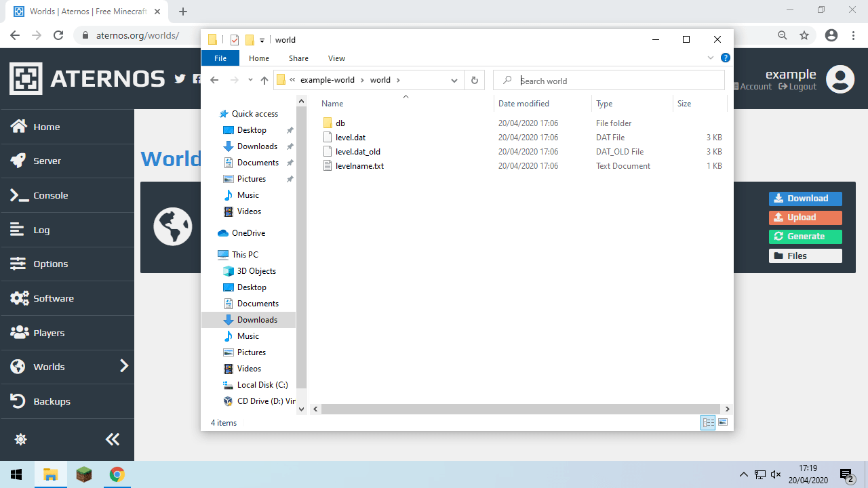Click the Explorer back arrow
The height and width of the screenshot is (488, 868).
coord(214,80)
